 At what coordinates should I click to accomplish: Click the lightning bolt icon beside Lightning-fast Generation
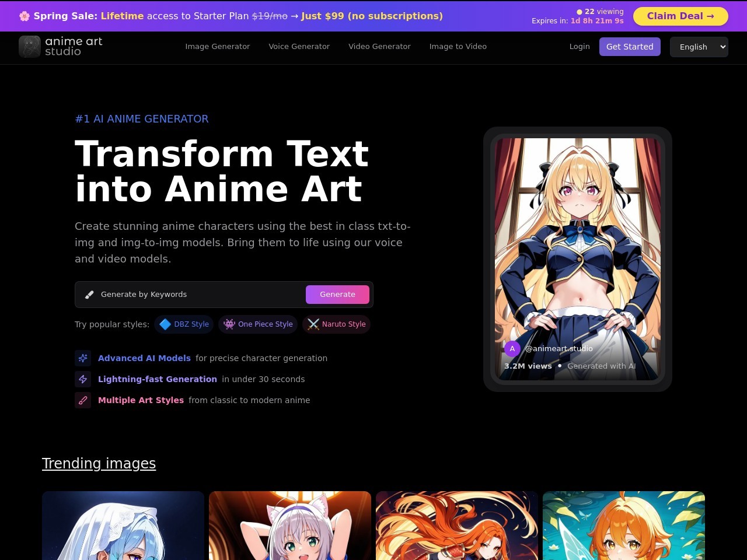[83, 379]
